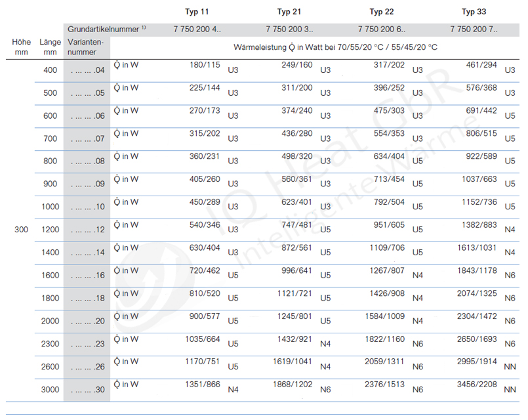Click the Wärmeleistung in Watt heading
528x420 pixels.
coord(335,47)
